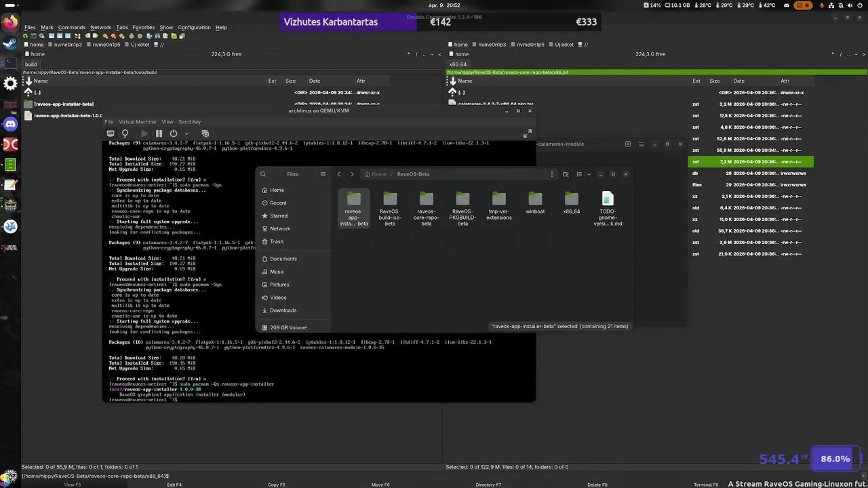Click the search icon in Files window
Viewport: 868px width, 488px height.
[263, 174]
